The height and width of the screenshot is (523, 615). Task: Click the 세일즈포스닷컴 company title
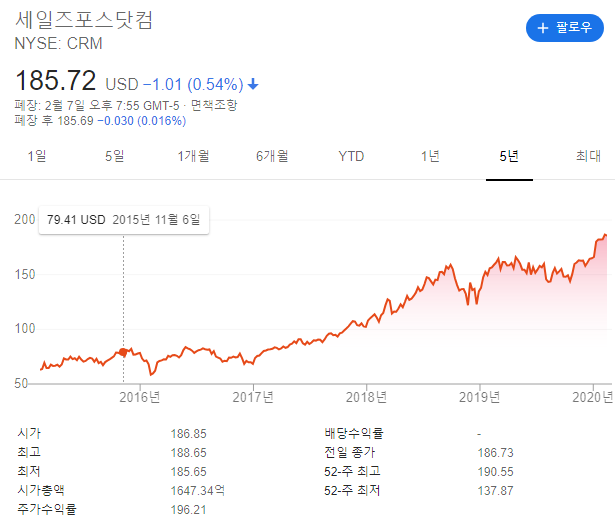click(x=84, y=20)
